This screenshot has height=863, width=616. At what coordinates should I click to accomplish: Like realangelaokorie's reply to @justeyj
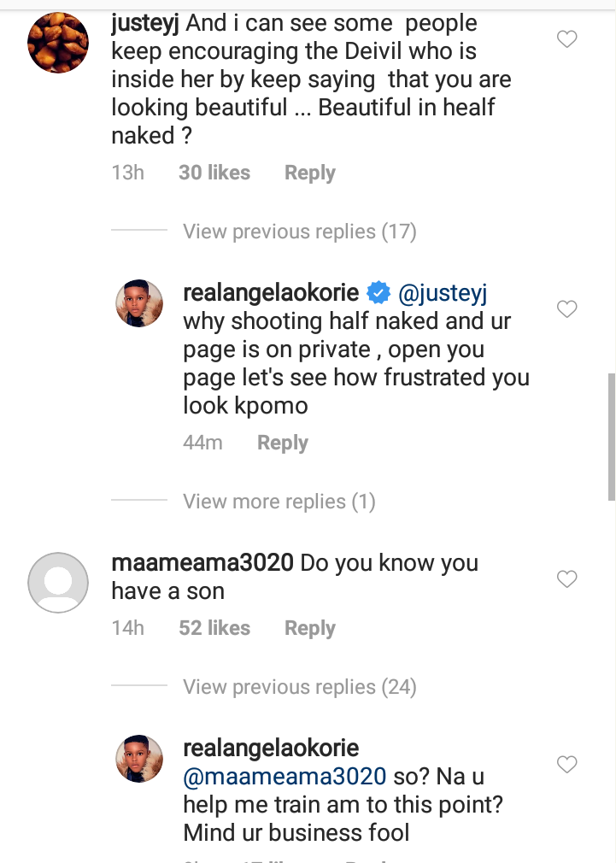pos(566,309)
